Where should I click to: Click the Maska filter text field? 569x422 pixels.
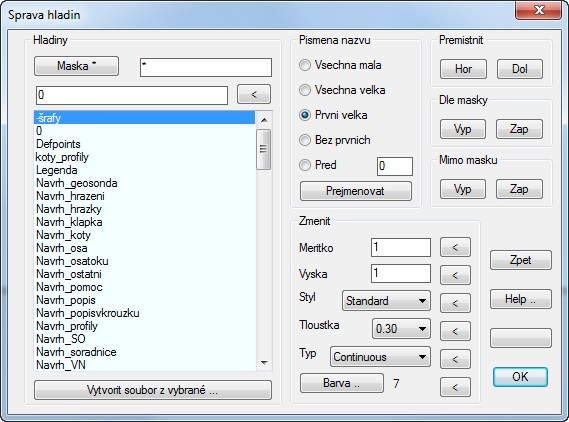(x=206, y=67)
